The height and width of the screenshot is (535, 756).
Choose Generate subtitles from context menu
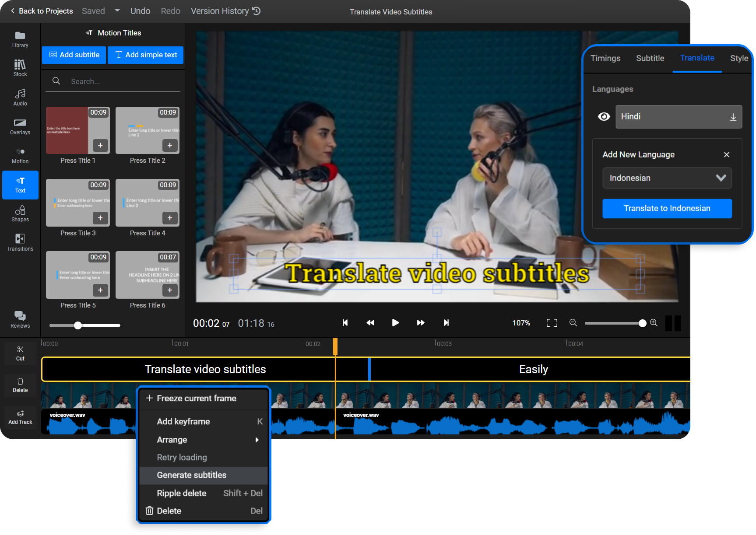point(192,475)
